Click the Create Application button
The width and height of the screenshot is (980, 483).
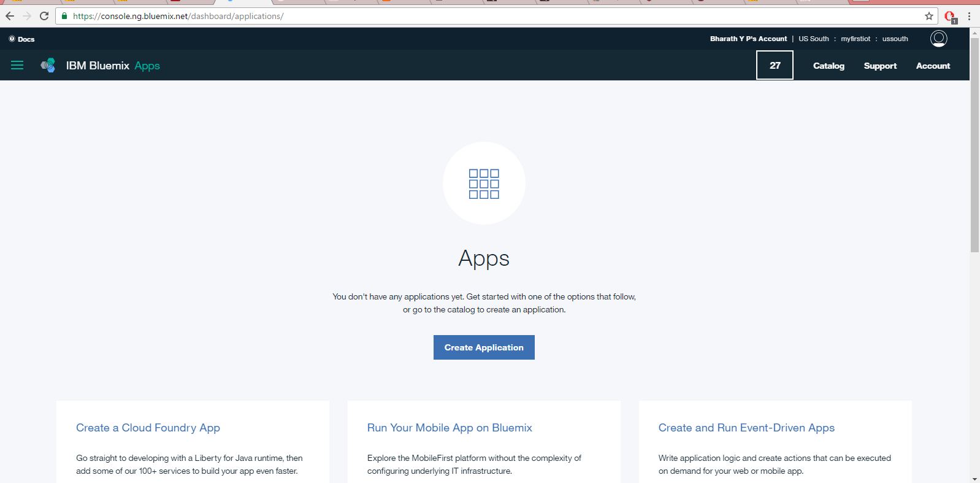pyautogui.click(x=484, y=347)
